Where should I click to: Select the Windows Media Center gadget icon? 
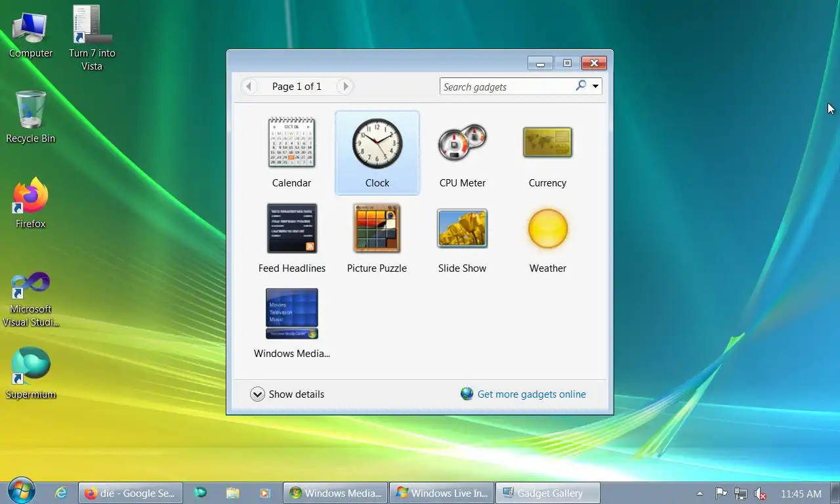(292, 314)
